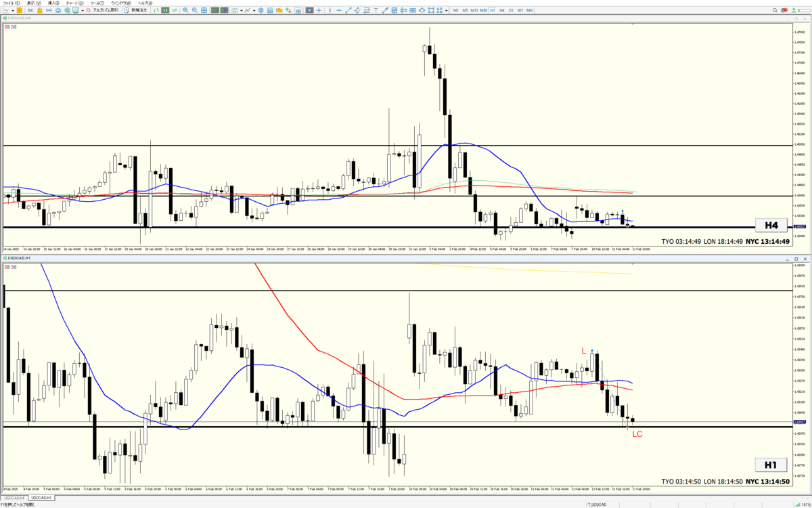Select the D1 timeframe button
Viewport: 812px width, 508px height.
tap(511, 10)
